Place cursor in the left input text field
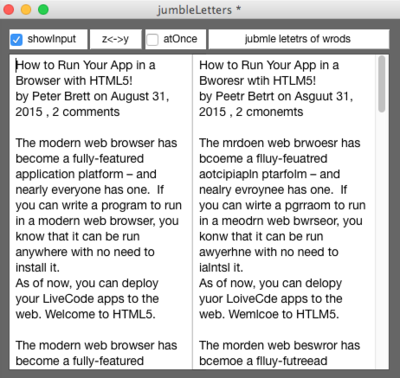This screenshot has width=400, height=378. coord(101,212)
